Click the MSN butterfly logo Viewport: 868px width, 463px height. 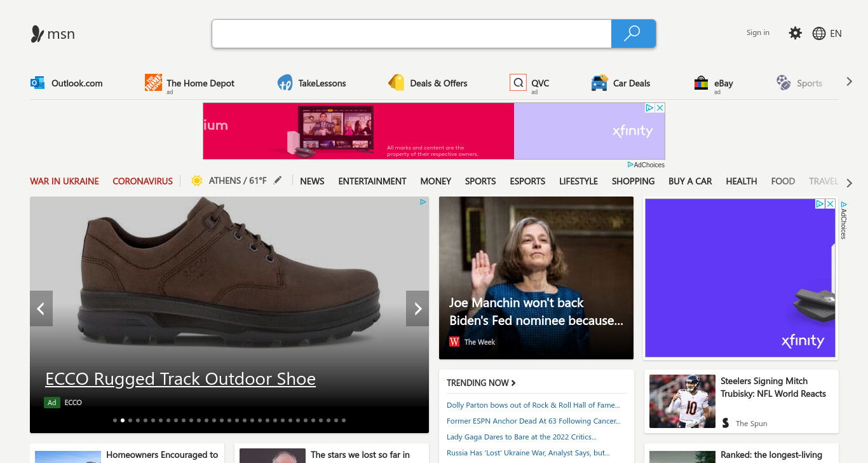(37, 34)
